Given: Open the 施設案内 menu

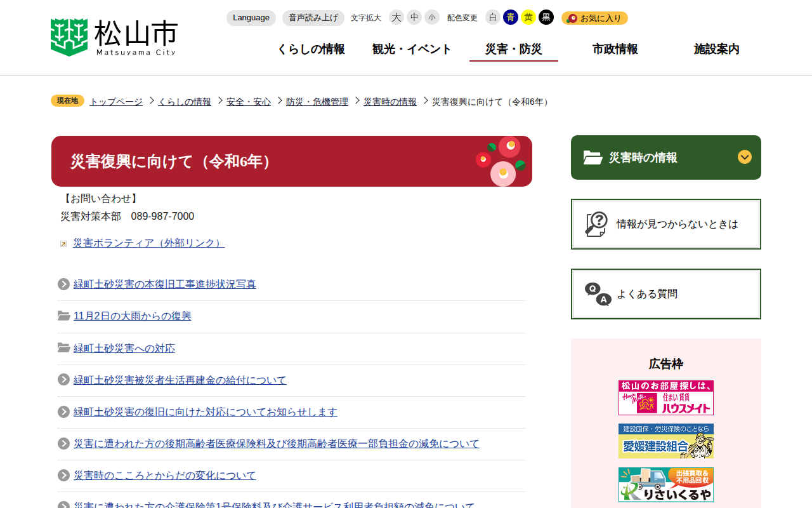Looking at the screenshot, I should point(717,49).
